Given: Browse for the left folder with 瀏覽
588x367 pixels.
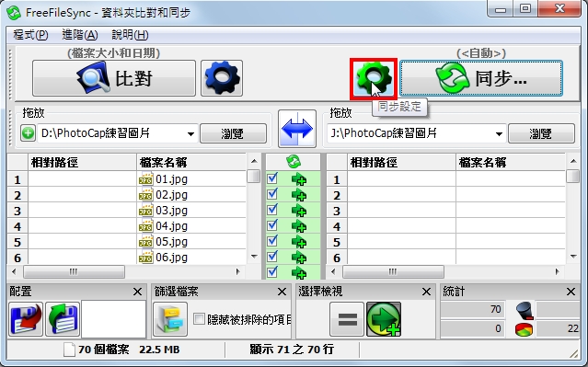Looking at the screenshot, I should [233, 133].
